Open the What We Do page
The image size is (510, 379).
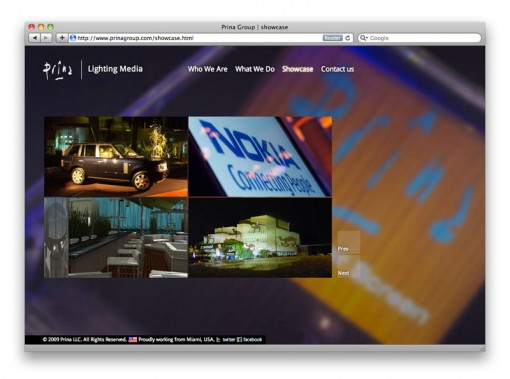pyautogui.click(x=255, y=69)
